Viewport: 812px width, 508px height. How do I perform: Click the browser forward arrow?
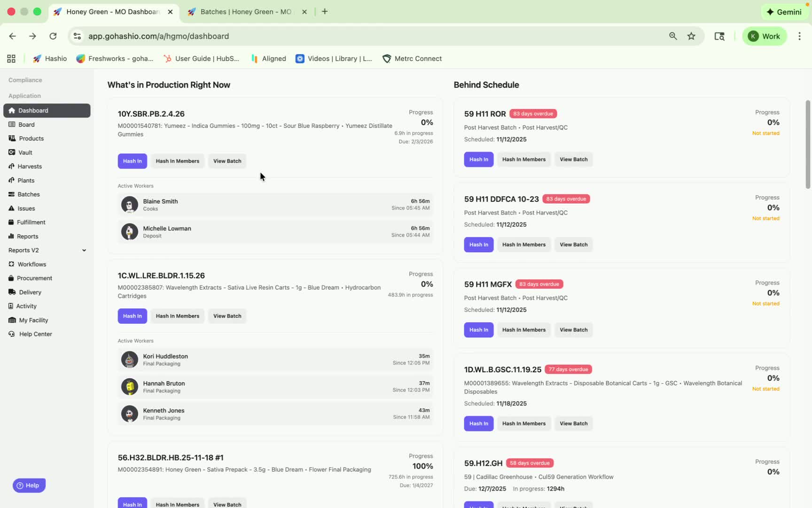coord(32,36)
